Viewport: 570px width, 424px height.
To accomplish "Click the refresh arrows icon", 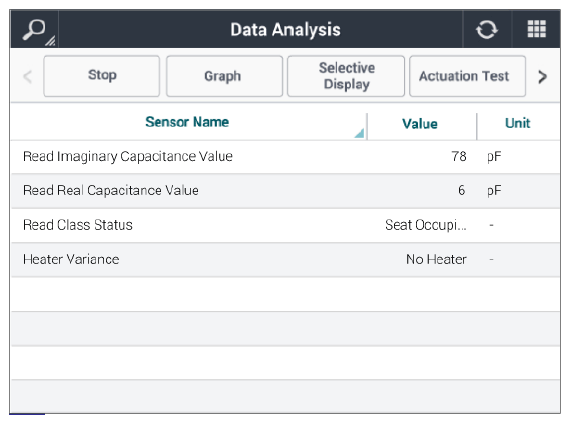I will click(487, 29).
